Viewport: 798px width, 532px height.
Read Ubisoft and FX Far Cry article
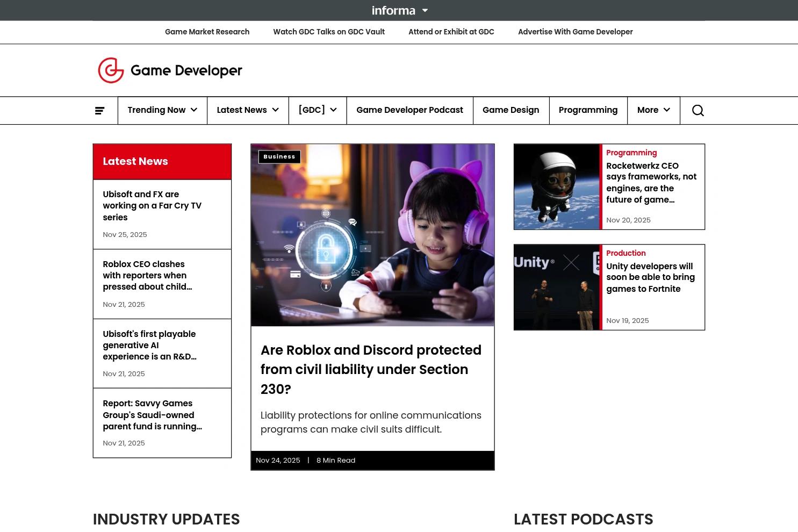click(152, 206)
